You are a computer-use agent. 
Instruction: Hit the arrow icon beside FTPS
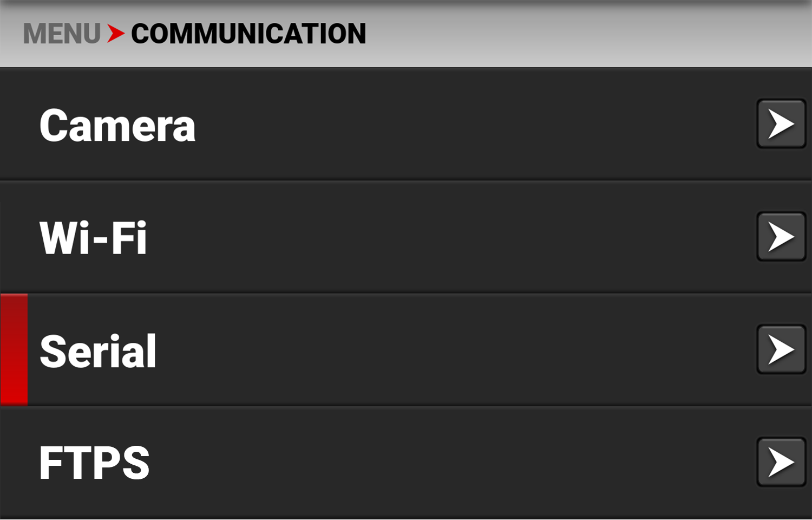click(781, 462)
